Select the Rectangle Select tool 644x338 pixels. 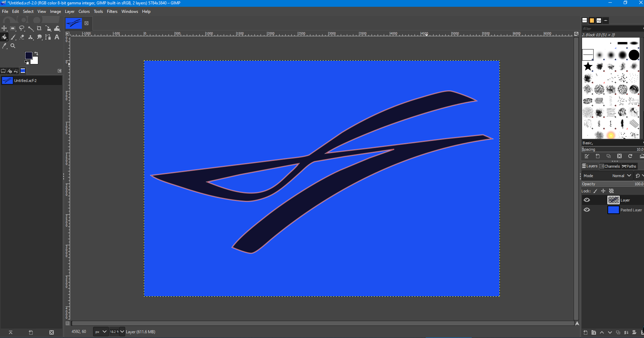(x=13, y=28)
